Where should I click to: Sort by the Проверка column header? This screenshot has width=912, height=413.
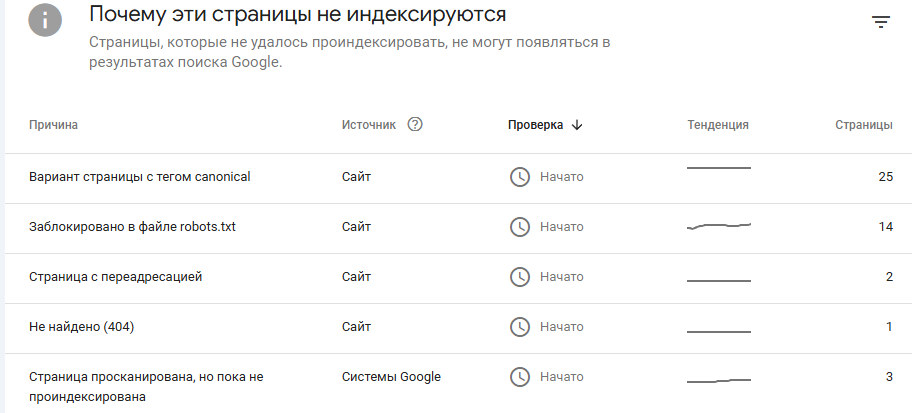[535, 125]
